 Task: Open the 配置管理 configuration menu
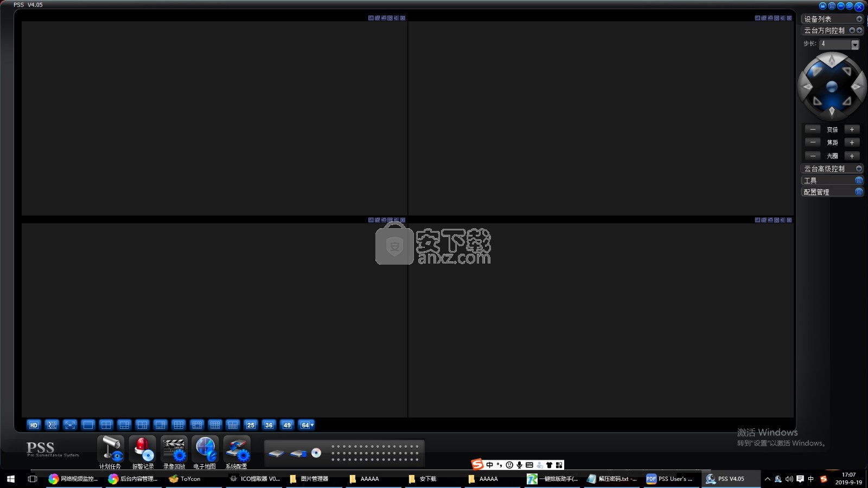pos(859,191)
